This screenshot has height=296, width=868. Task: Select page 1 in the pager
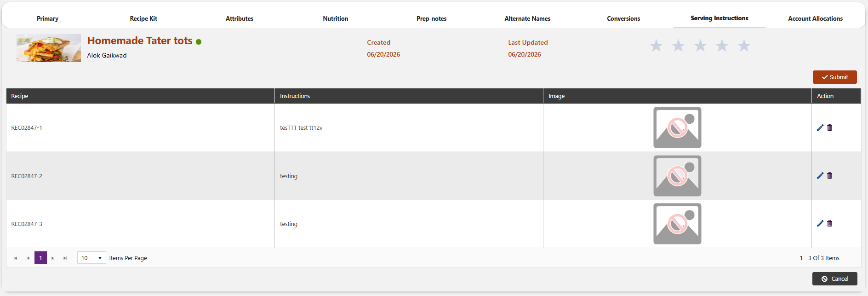tap(40, 258)
